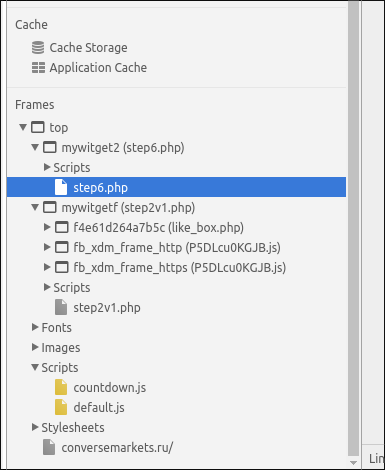
Task: Collapse the top-level Scripts folder
Action: (x=35, y=367)
